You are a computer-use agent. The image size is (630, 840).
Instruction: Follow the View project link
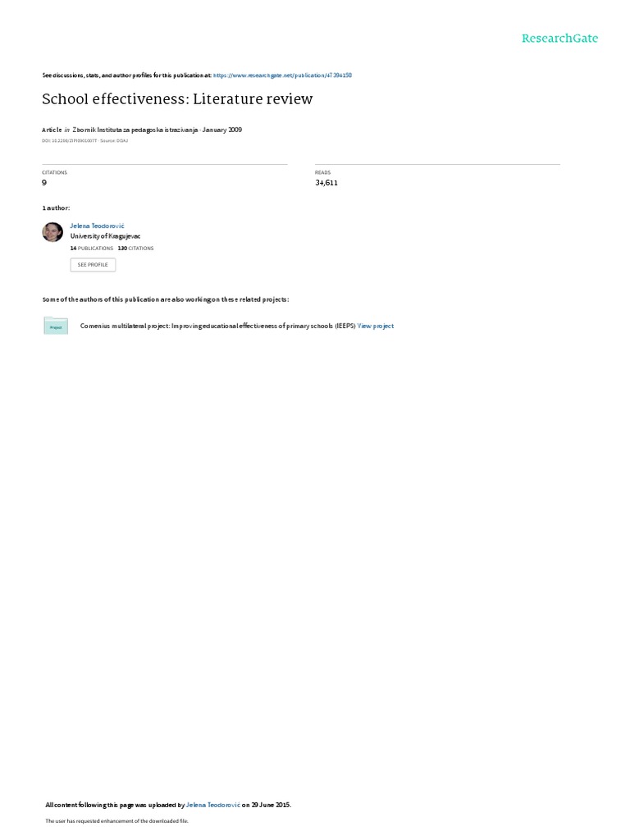[376, 326]
